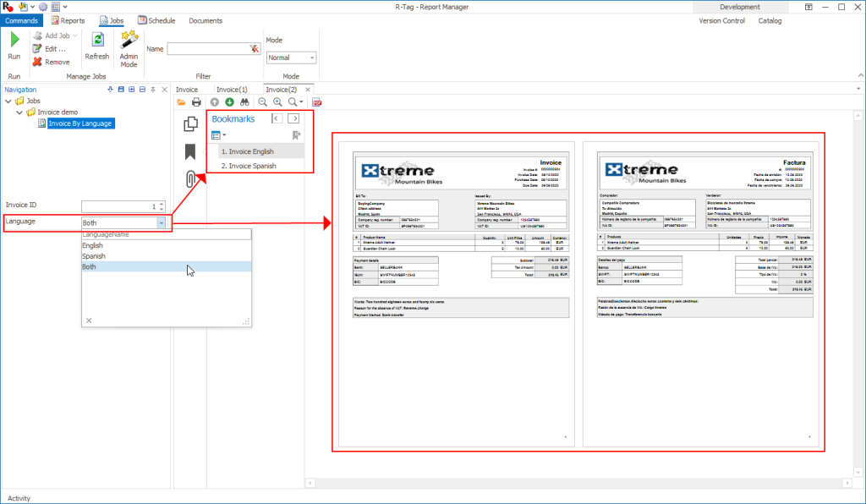Expand the Bookmarks panel with right chevron
866x504 pixels.
[293, 118]
